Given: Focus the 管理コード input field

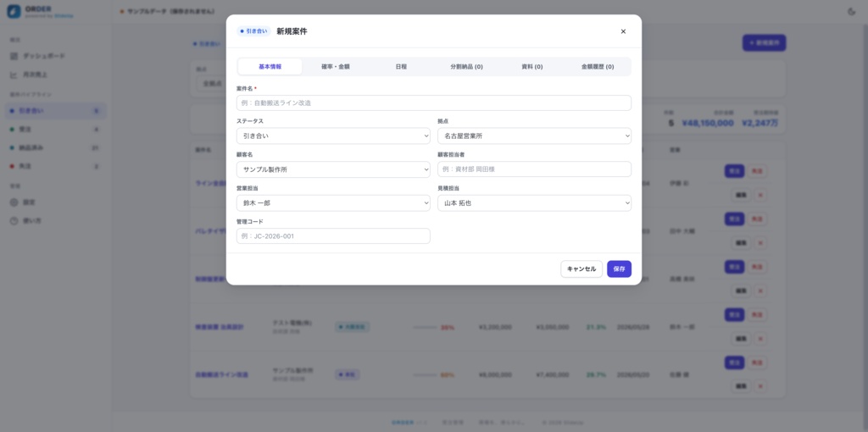Looking at the screenshot, I should pyautogui.click(x=333, y=236).
